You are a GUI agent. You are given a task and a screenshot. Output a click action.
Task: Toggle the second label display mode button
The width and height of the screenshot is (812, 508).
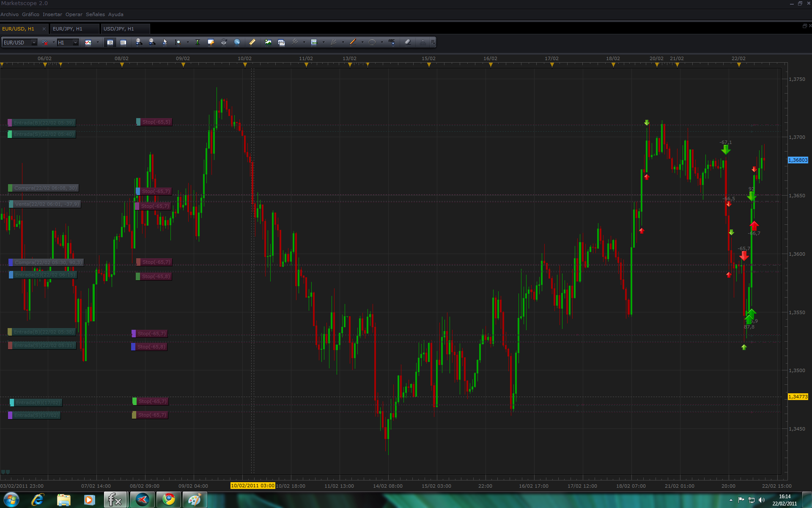(x=123, y=42)
